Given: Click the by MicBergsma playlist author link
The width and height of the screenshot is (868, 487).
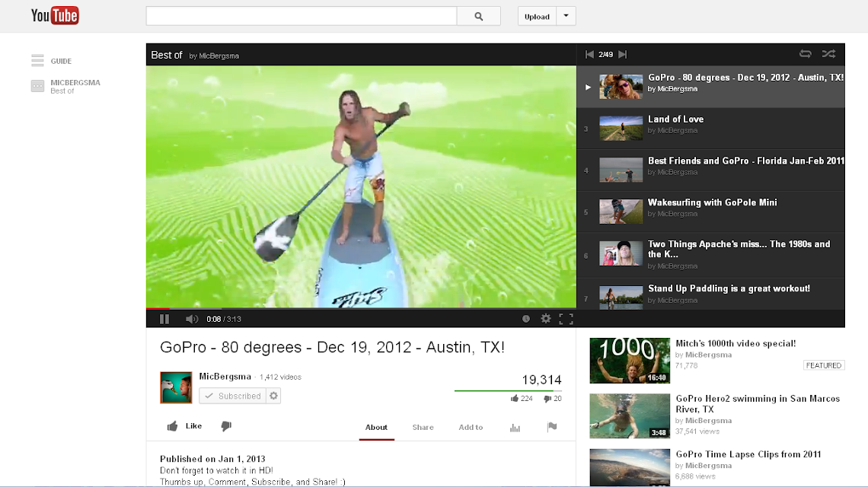Looking at the screenshot, I should (x=214, y=56).
